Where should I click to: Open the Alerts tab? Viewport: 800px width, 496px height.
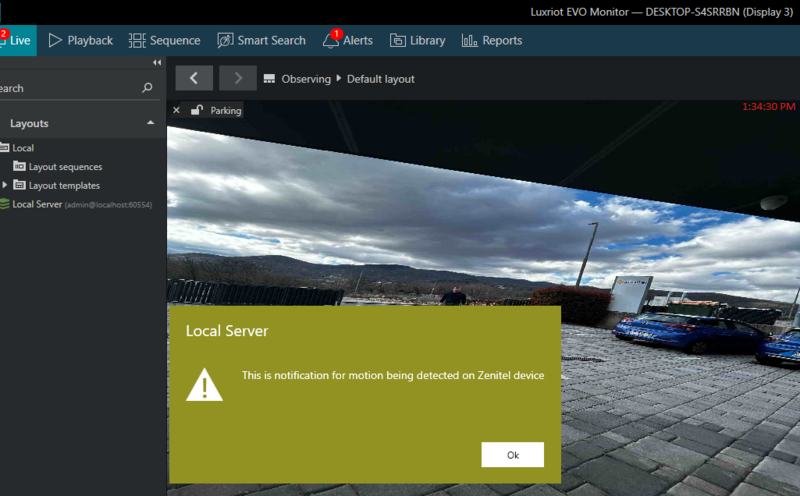[347, 40]
